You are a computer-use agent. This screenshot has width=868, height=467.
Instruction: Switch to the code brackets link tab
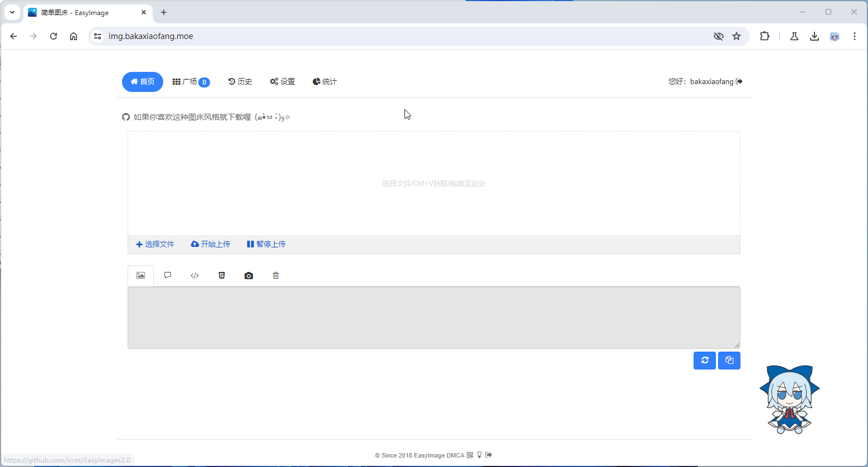tap(194, 276)
